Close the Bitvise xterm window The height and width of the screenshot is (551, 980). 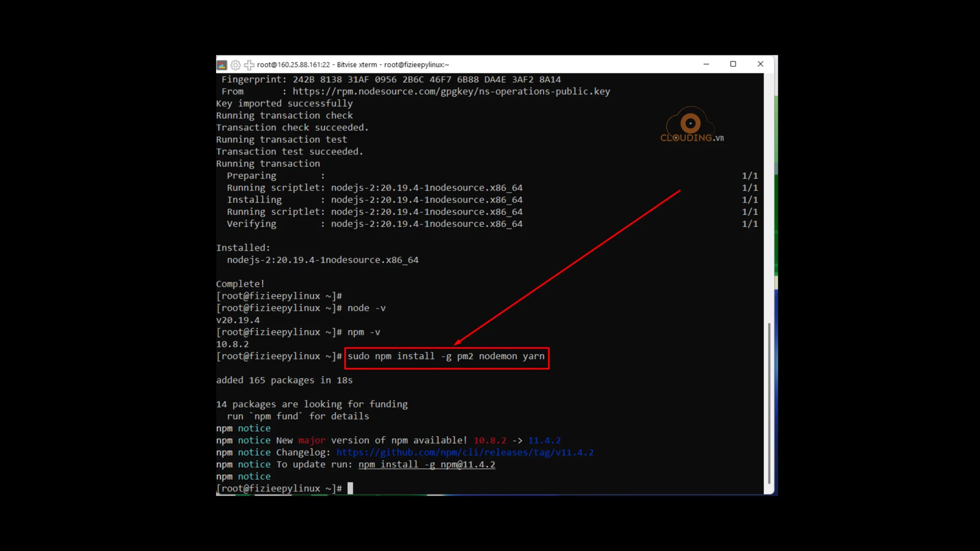pyautogui.click(x=760, y=64)
